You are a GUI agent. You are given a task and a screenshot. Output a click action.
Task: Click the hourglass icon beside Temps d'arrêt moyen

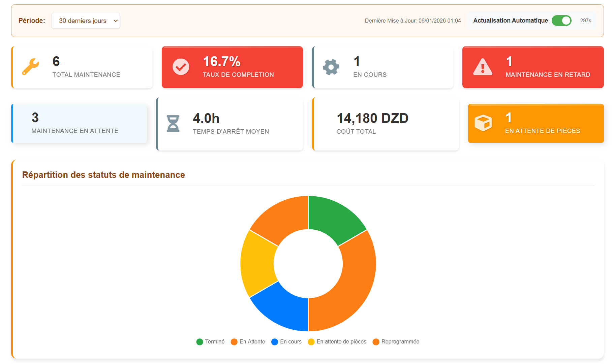173,124
